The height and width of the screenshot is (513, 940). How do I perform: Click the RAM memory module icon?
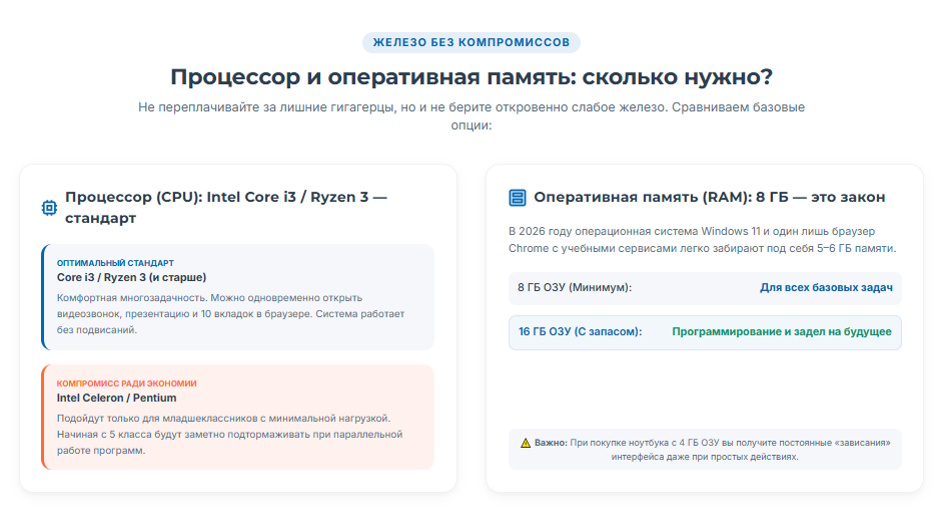tap(517, 198)
